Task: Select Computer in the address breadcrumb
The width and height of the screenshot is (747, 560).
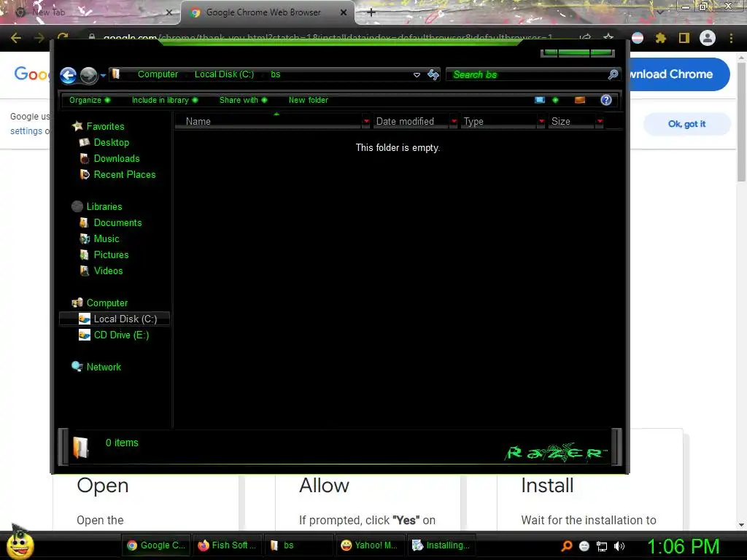Action: 158,74
